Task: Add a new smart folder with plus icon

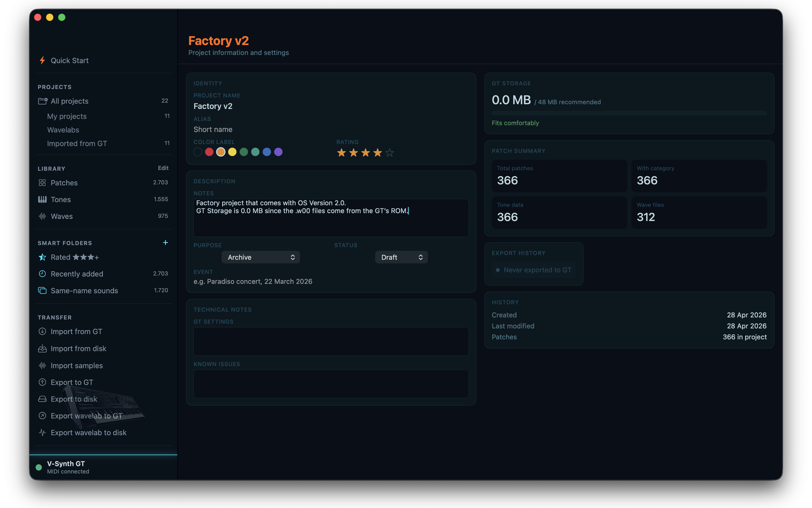Action: [x=166, y=243]
